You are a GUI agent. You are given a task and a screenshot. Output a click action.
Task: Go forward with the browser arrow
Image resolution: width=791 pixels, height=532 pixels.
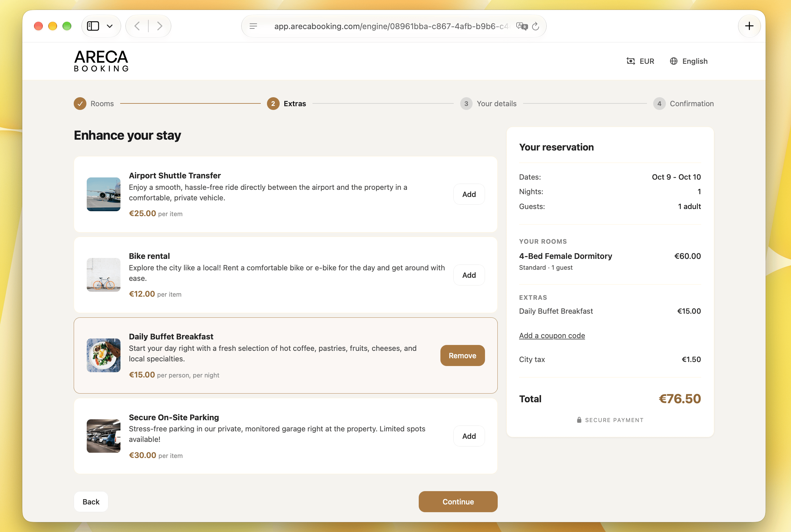click(160, 26)
